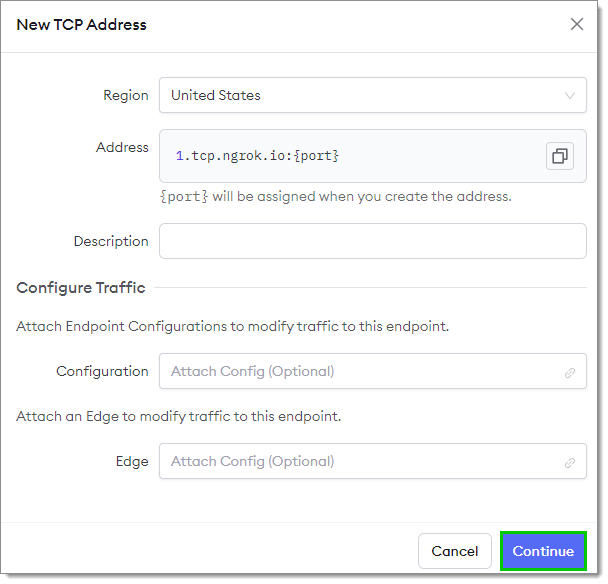The width and height of the screenshot is (608, 584).
Task: Open Edge Attach Config picker
Action: click(x=373, y=461)
